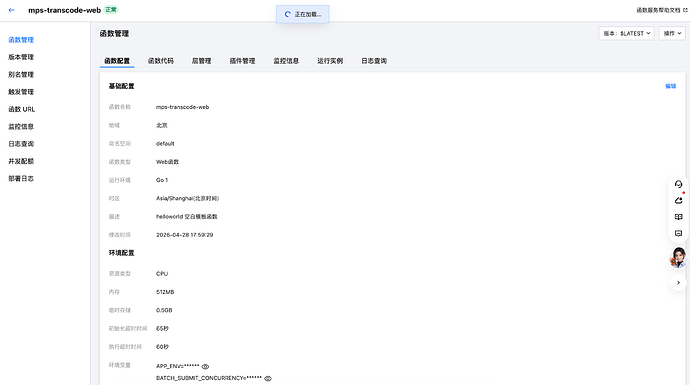690x385 pixels.
Task: Click the execution timeout value 60秒
Action: pos(162,347)
